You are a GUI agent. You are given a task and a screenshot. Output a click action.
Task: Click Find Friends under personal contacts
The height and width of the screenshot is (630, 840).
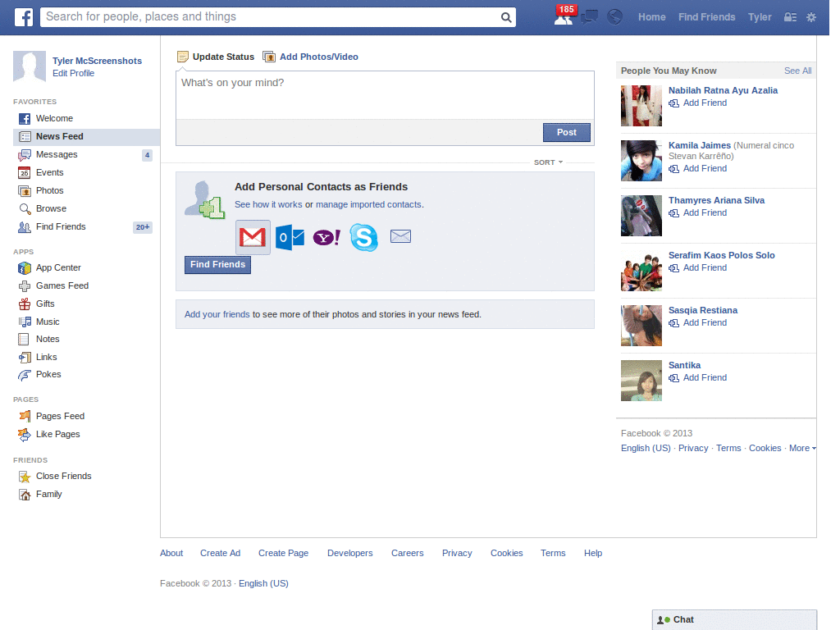pos(217,264)
